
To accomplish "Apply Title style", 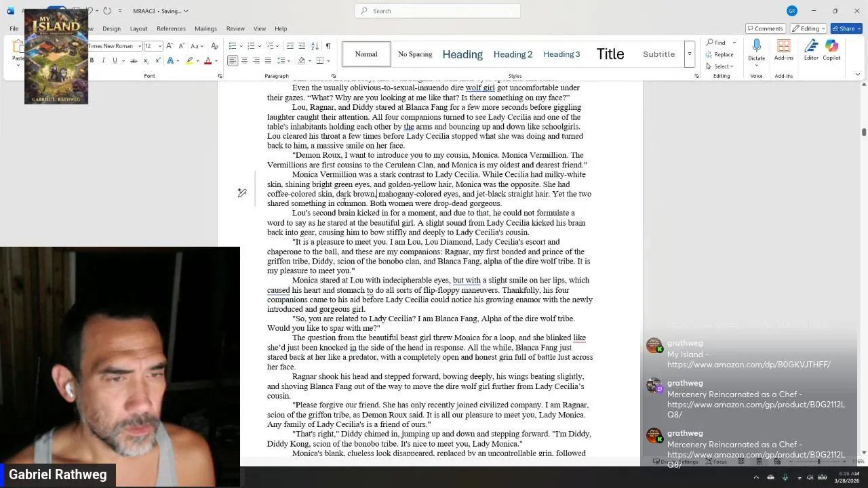I will [610, 54].
